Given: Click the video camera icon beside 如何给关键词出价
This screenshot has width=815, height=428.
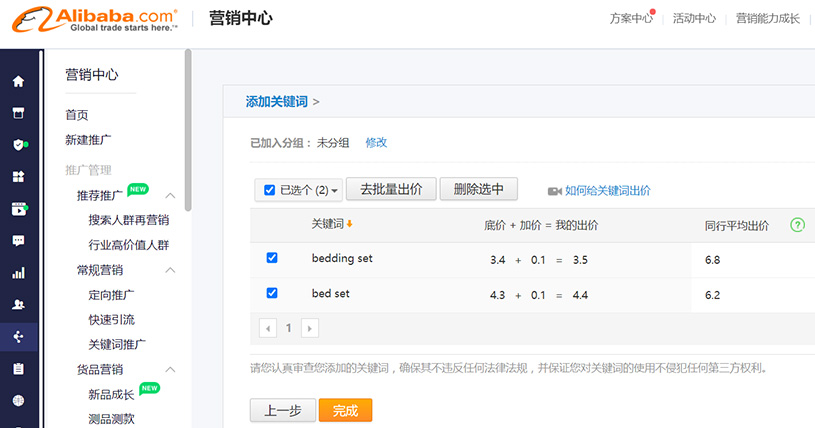Looking at the screenshot, I should point(555,191).
